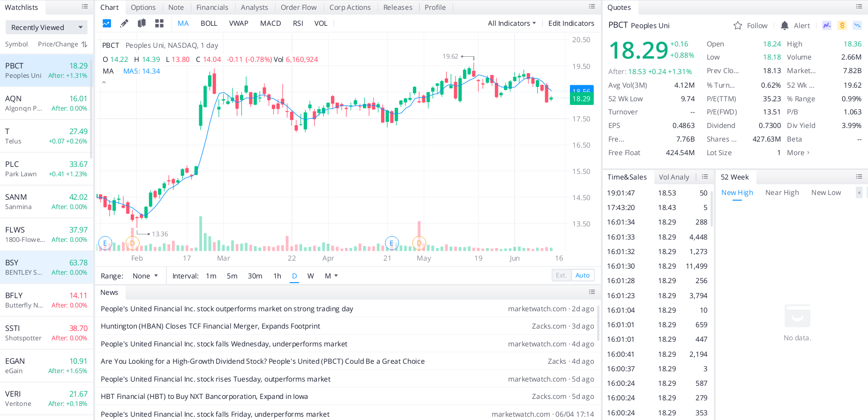Select the 1h interval

point(277,276)
